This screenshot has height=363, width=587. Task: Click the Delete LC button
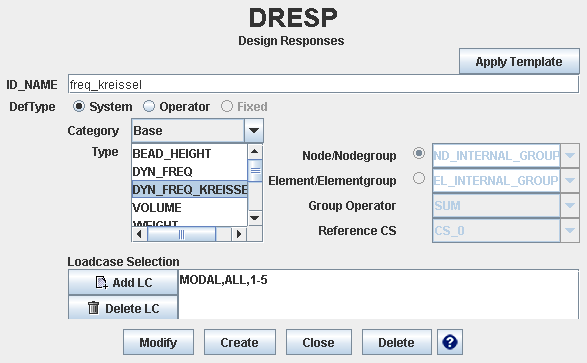(123, 308)
